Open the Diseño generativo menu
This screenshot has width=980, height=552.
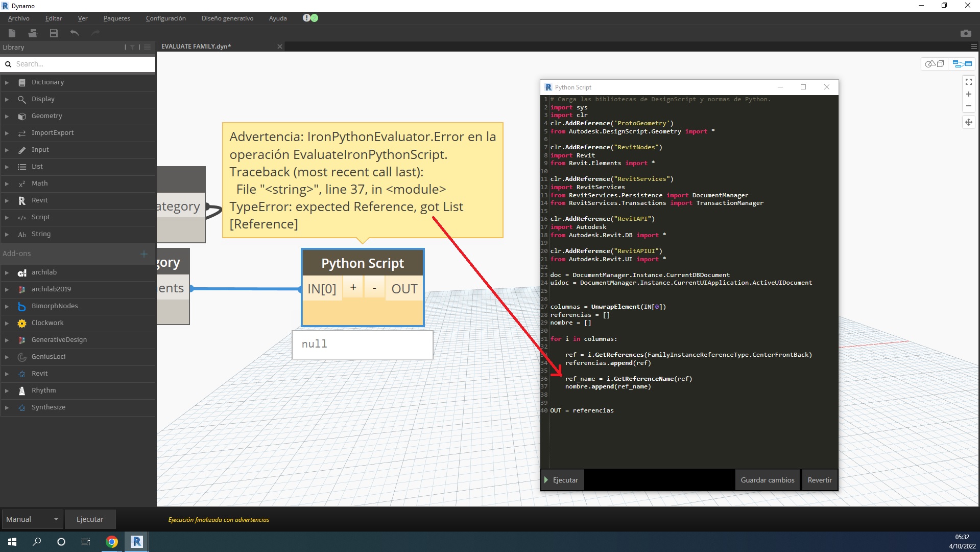227,18
